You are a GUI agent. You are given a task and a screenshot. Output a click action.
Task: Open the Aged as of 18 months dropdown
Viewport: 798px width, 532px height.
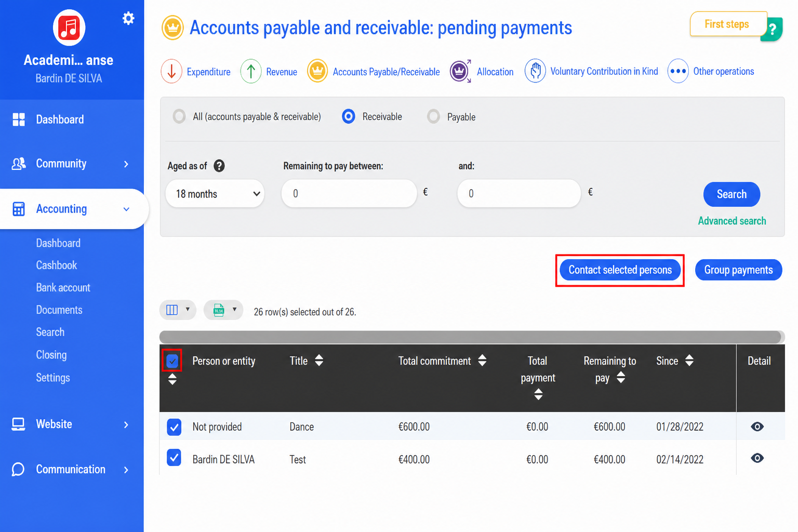click(215, 194)
